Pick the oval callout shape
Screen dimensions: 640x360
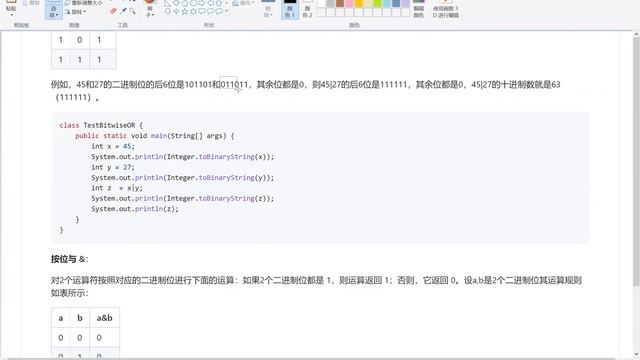click(211, 11)
